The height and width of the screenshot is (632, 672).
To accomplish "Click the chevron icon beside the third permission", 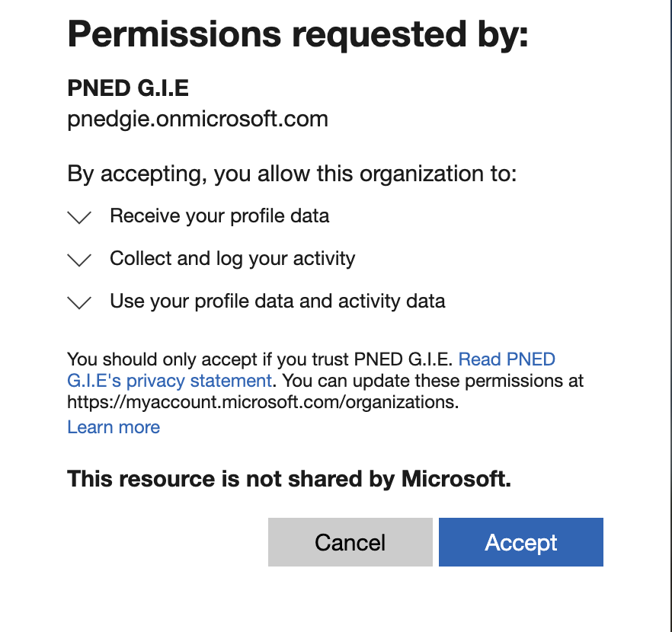I will [78, 303].
